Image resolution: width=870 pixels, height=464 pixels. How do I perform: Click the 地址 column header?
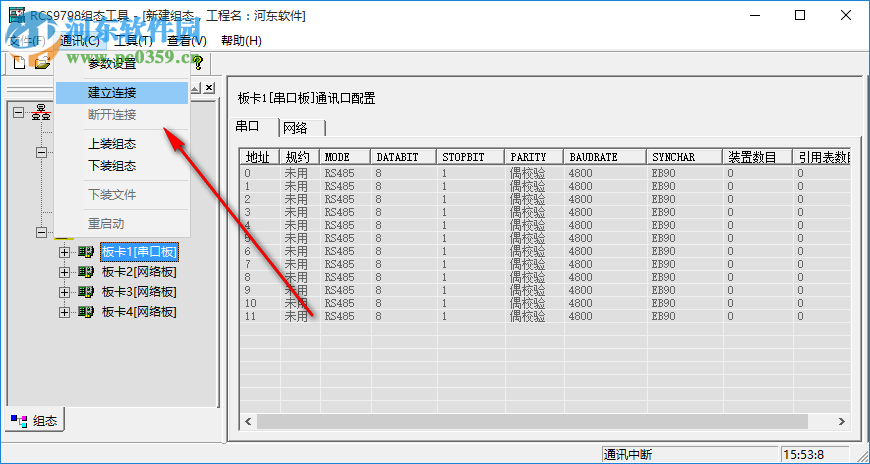point(260,157)
